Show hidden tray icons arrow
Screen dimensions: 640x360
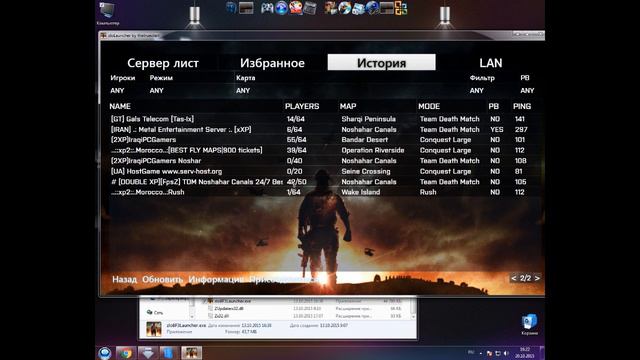pyautogui.click(x=480, y=353)
